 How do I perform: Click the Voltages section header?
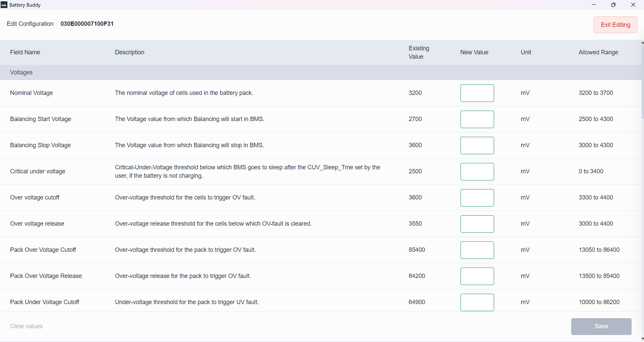21,72
